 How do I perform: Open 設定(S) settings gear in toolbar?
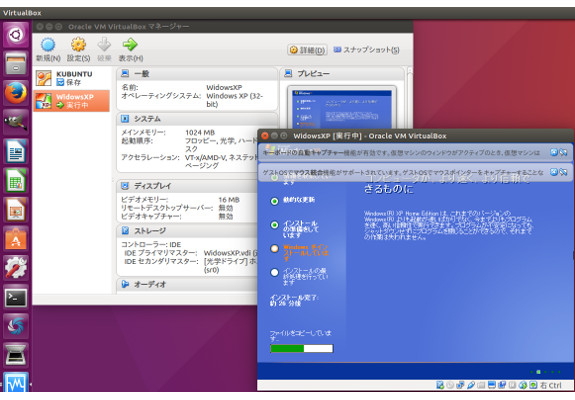[78, 45]
